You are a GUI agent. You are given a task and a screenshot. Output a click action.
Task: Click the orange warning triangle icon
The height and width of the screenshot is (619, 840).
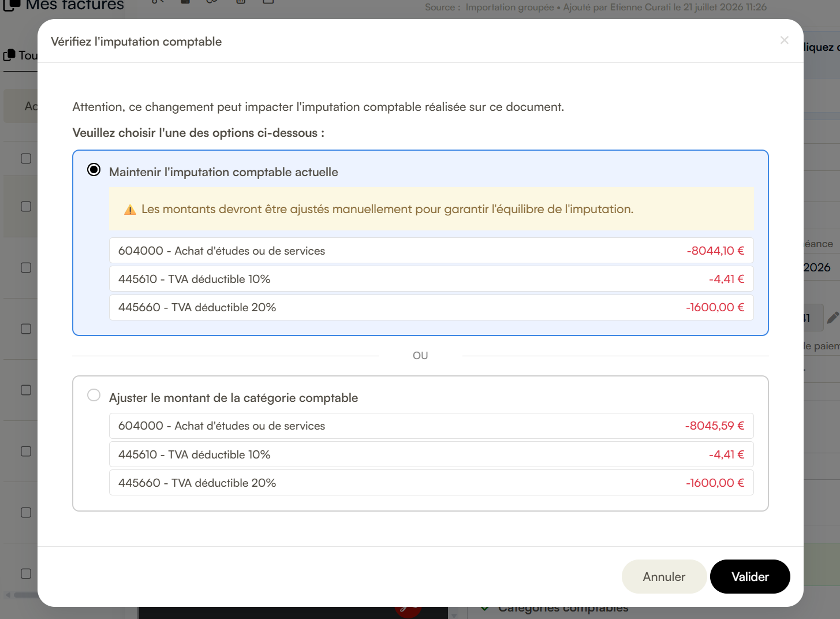pos(130,210)
